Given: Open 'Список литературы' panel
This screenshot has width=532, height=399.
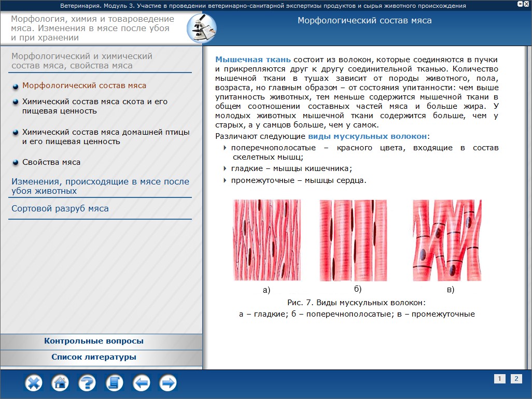Looking at the screenshot, I should coord(94,357).
